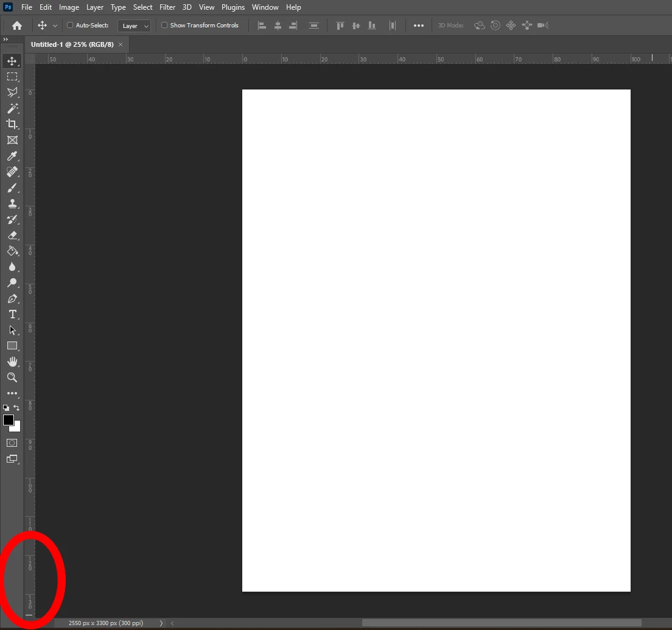Select the Frame tool

(12, 140)
